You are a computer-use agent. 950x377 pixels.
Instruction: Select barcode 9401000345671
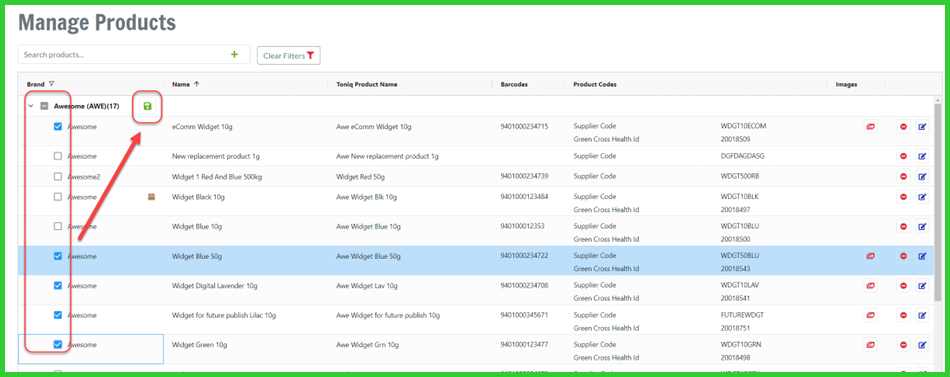click(524, 315)
